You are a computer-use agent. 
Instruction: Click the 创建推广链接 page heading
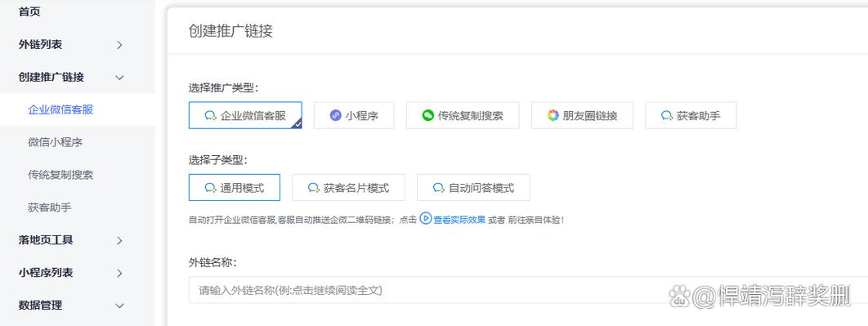click(230, 31)
